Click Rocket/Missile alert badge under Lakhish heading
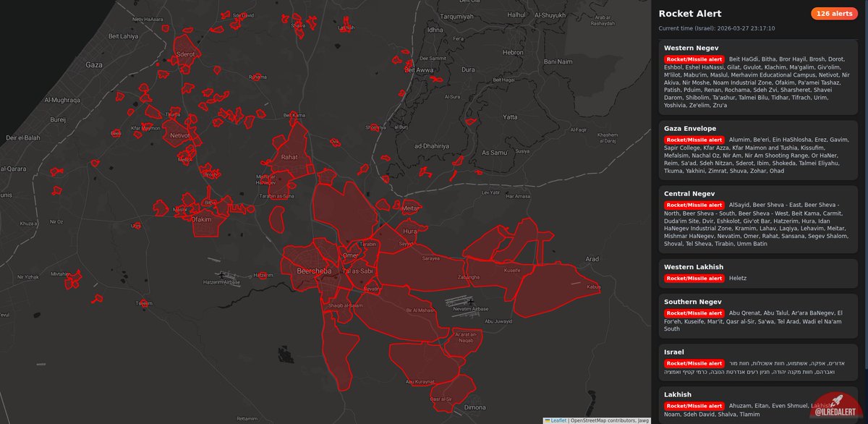The image size is (868, 424). (x=694, y=406)
